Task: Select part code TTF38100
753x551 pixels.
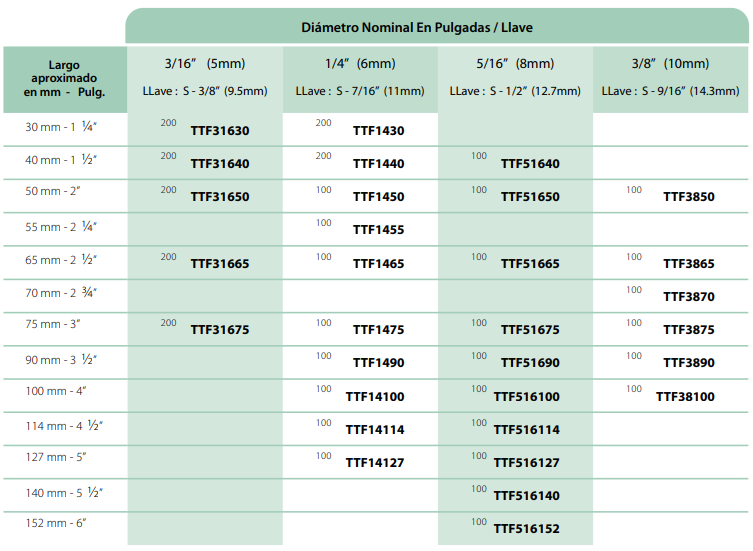Action: 685,397
